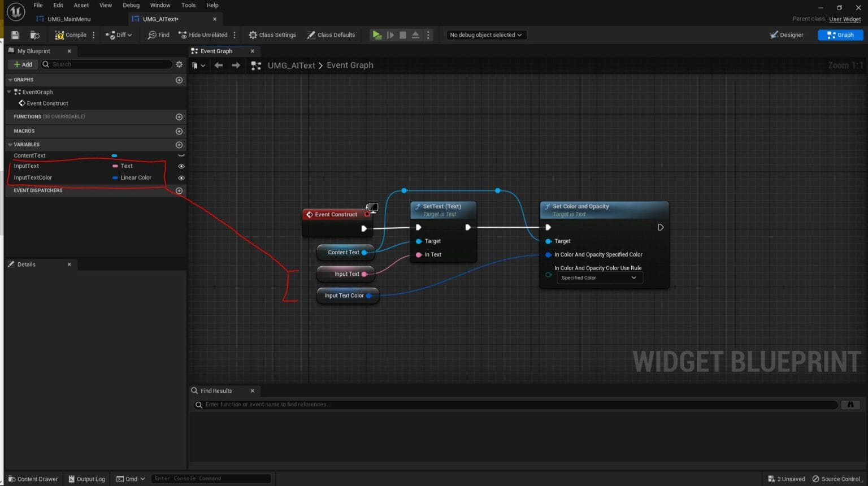Open the Debug menu

(x=131, y=5)
